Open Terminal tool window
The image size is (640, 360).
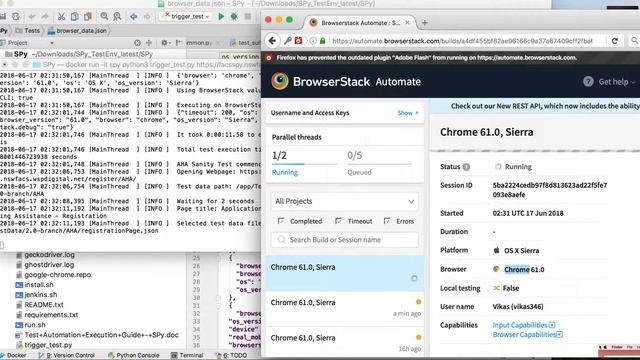[x=187, y=355]
